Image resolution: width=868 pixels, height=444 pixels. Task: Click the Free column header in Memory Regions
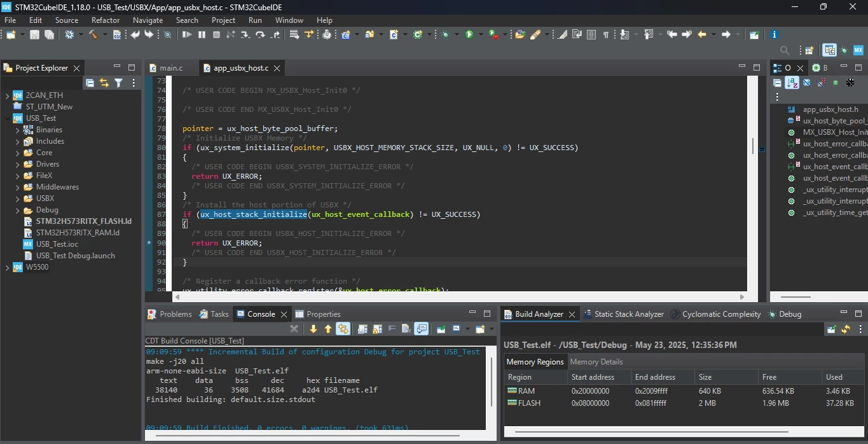(x=790, y=377)
